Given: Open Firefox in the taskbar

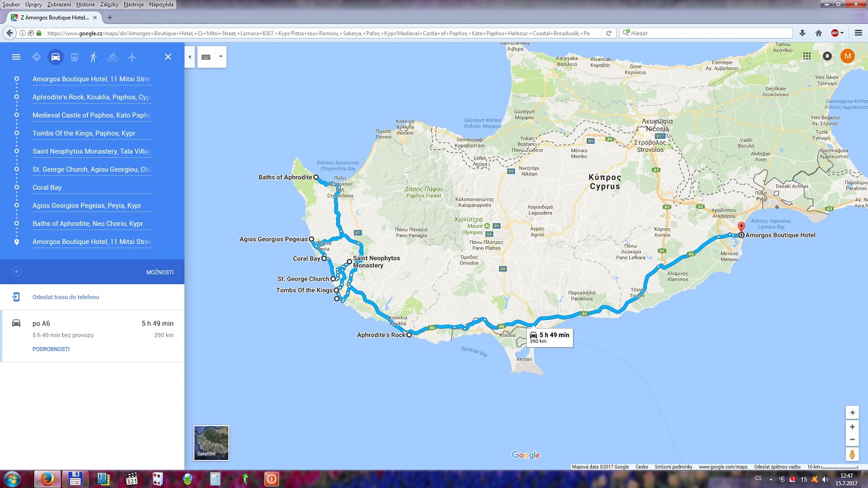Looking at the screenshot, I should [x=47, y=479].
